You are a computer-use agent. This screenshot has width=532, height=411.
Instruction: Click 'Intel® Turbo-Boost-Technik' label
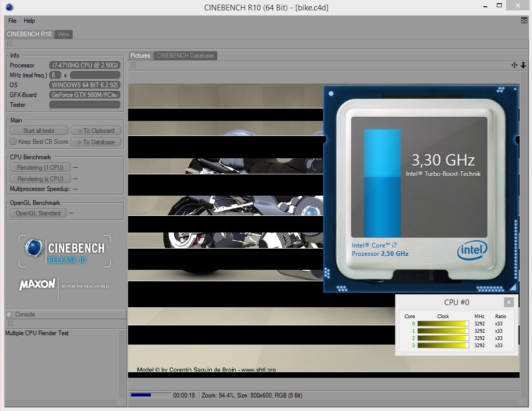point(443,174)
